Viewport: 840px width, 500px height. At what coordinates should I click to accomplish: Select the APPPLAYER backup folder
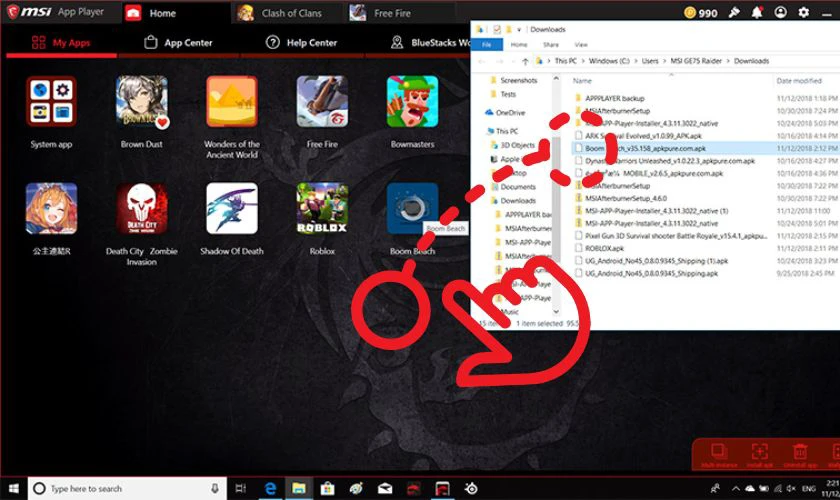coord(614,99)
